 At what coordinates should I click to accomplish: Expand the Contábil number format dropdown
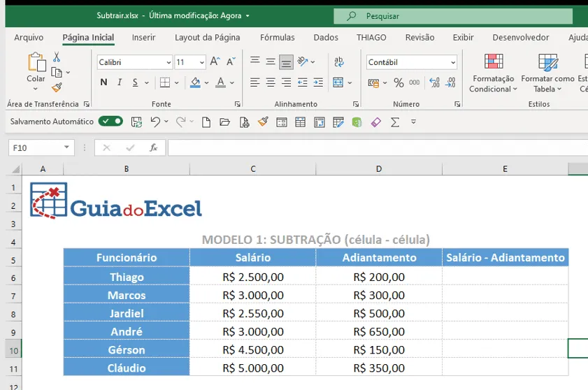453,62
